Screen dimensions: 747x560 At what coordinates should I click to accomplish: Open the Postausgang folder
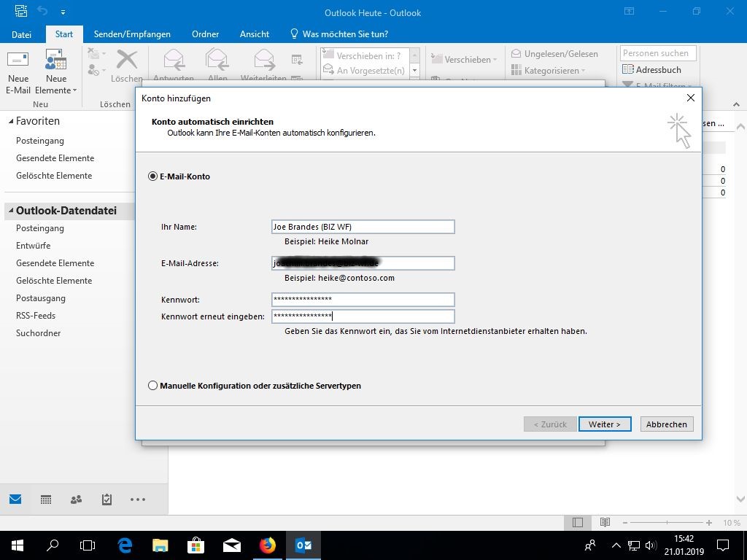(41, 298)
